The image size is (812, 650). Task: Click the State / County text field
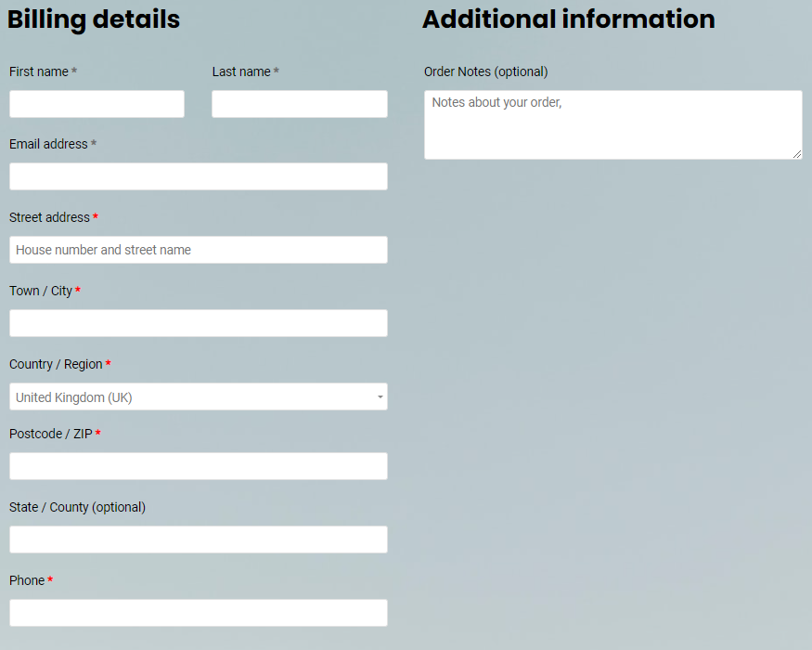point(198,539)
